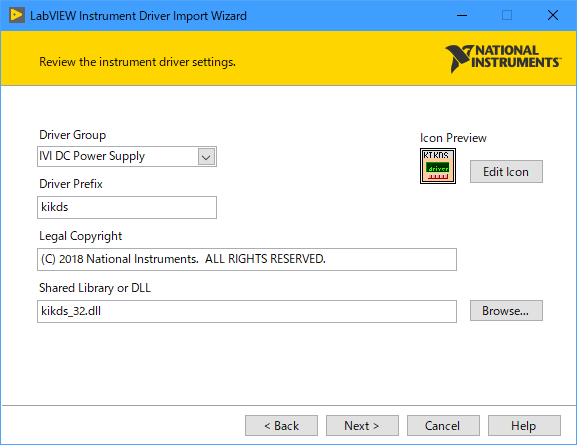Image resolution: width=577 pixels, height=445 pixels.
Task: Click the Legal Copyright text field
Action: coord(247,259)
